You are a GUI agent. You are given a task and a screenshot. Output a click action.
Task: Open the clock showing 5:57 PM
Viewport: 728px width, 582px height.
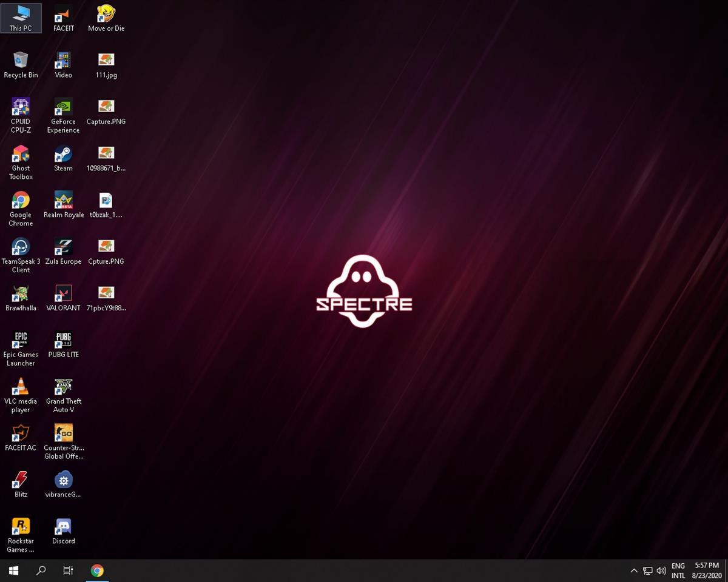coord(707,570)
